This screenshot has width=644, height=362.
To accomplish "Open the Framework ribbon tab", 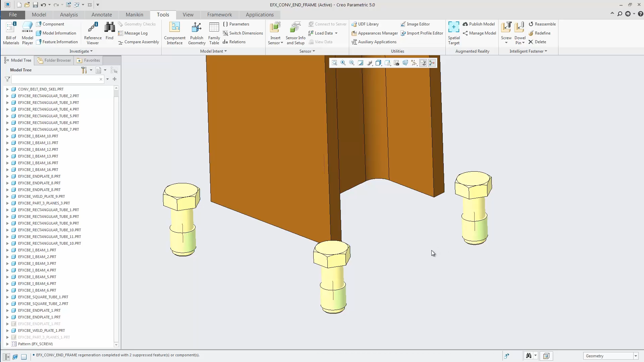I will point(219,15).
